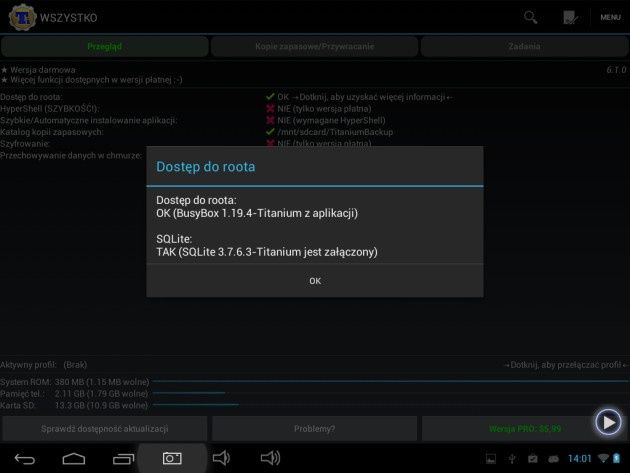Tap the picture notification icon in status area
Viewport: 630px width, 473px height.
click(491, 459)
